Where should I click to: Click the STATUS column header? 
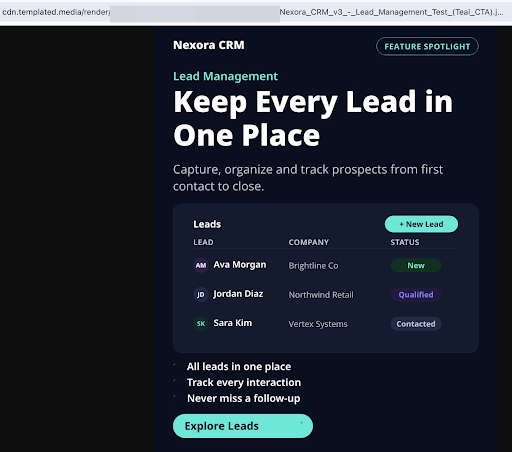(405, 242)
